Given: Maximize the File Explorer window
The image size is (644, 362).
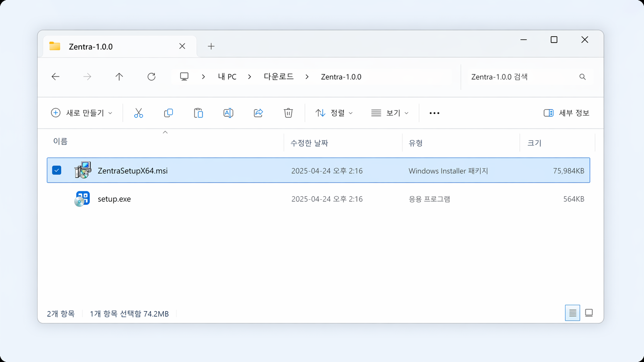Looking at the screenshot, I should tap(554, 40).
